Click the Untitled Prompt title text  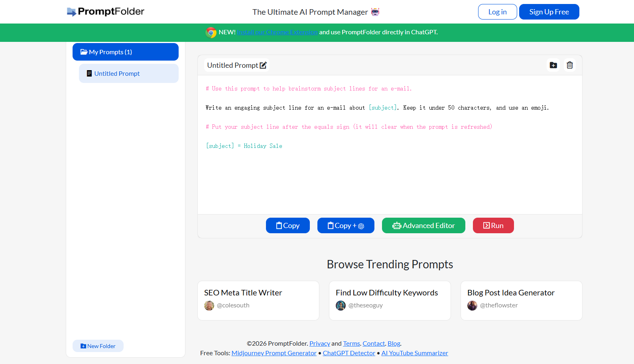pos(232,65)
